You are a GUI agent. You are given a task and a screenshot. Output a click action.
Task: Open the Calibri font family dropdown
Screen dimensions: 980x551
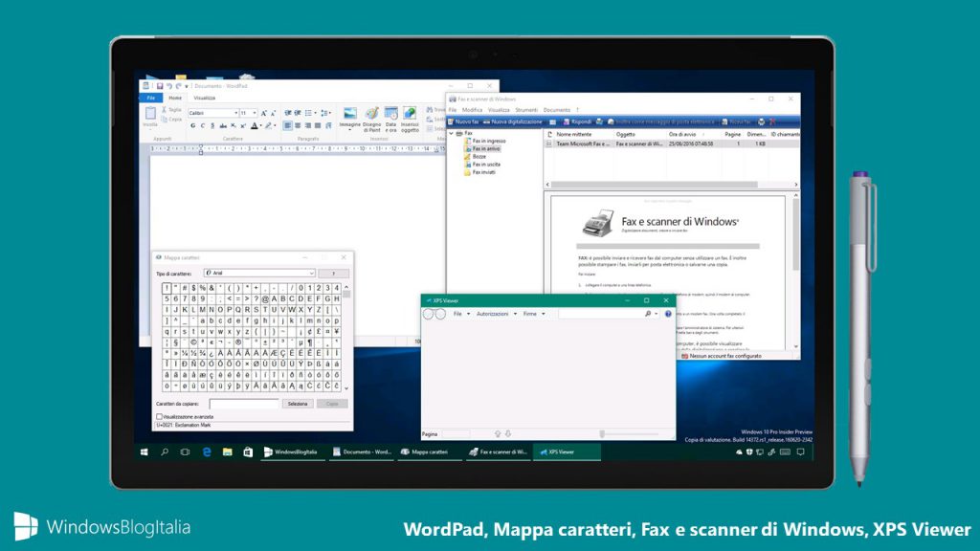(x=235, y=113)
